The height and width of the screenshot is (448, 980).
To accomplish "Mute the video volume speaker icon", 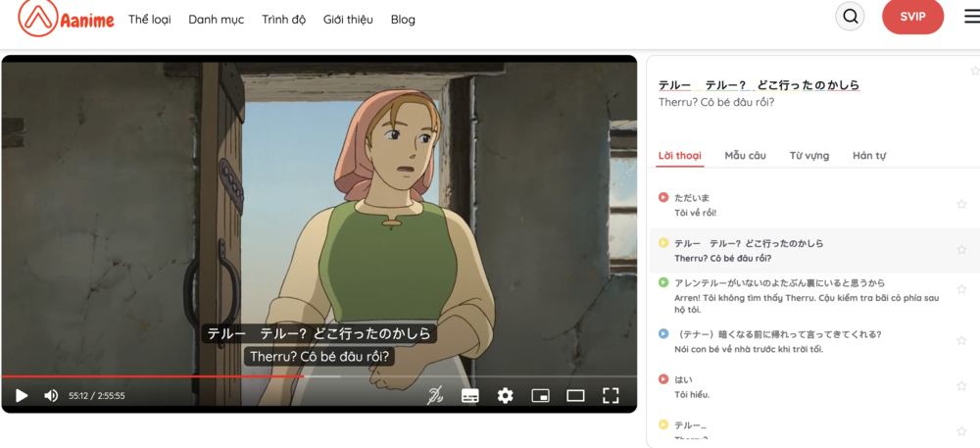I will pos(51,395).
